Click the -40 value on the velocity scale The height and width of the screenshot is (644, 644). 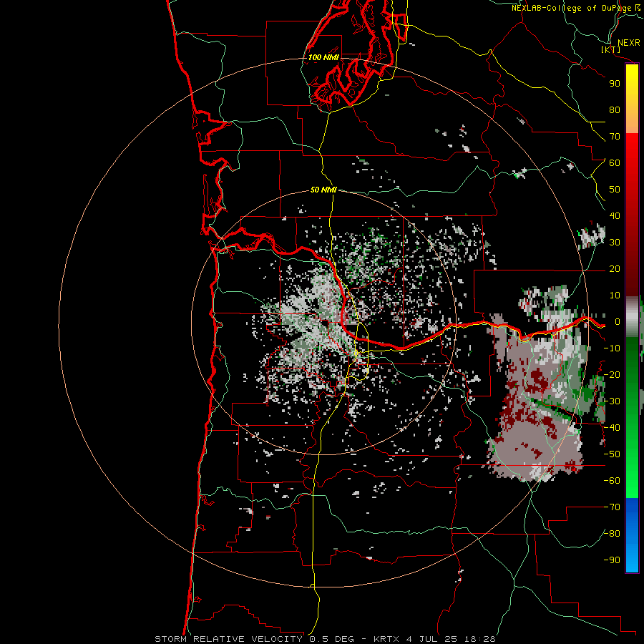coord(612,428)
